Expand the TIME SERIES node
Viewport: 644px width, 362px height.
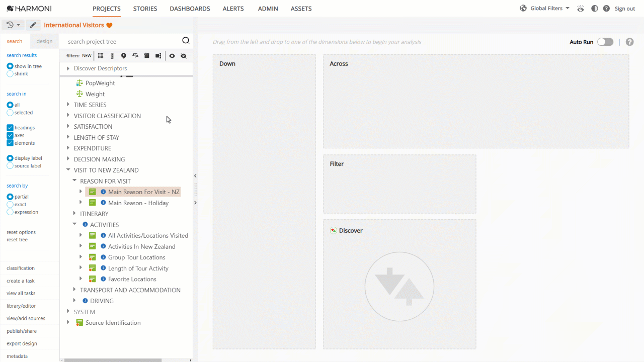68,105
